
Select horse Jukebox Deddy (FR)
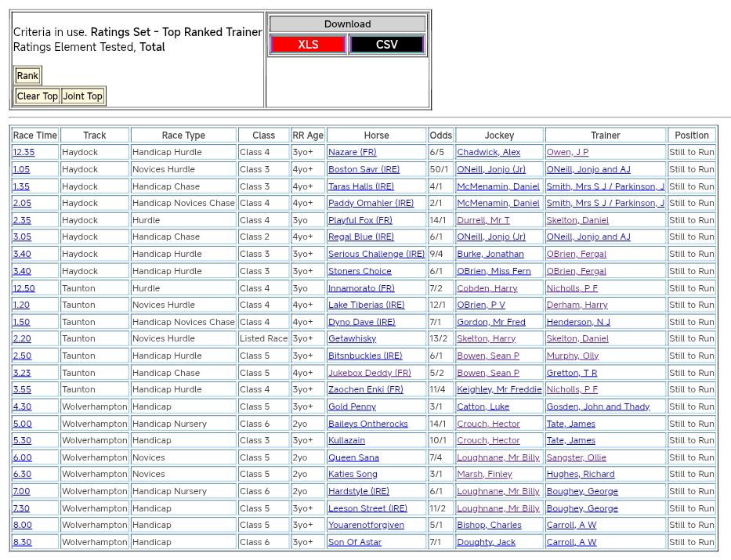[x=369, y=373]
